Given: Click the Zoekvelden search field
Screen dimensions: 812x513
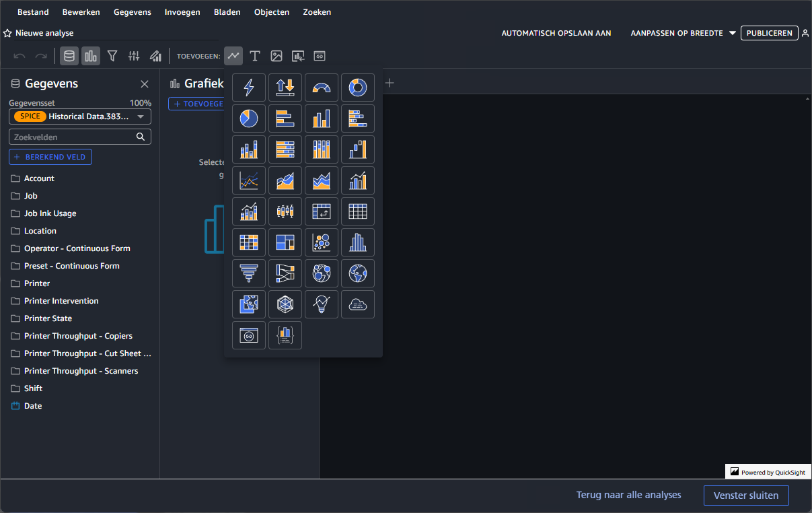Looking at the screenshot, I should tap(73, 137).
